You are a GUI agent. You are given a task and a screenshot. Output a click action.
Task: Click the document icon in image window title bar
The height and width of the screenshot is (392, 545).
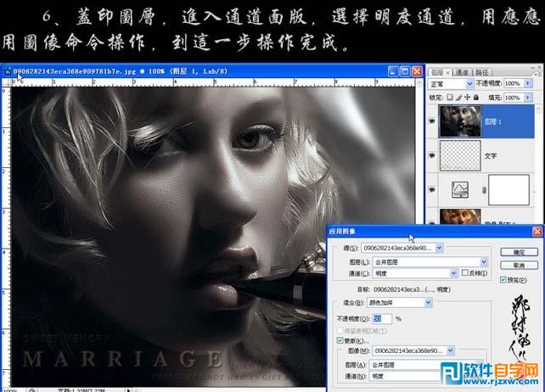tap(8, 71)
